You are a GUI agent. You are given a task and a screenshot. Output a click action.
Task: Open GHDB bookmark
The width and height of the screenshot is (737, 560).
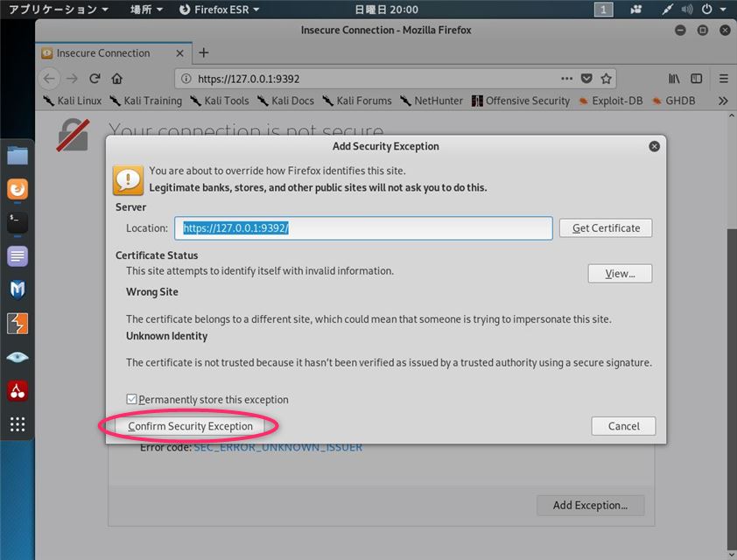[x=674, y=101]
